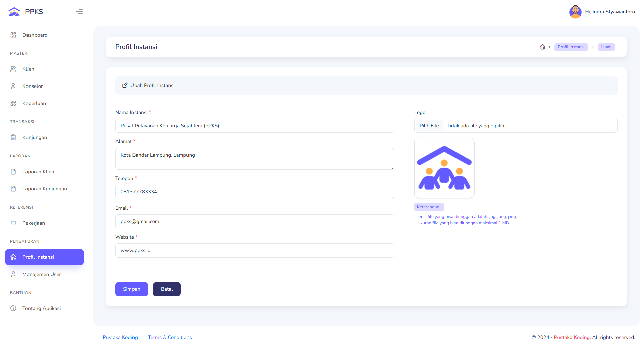Select Profil Instansi in the breadcrumb trail
The width and height of the screenshot is (644, 349).
pyautogui.click(x=571, y=47)
